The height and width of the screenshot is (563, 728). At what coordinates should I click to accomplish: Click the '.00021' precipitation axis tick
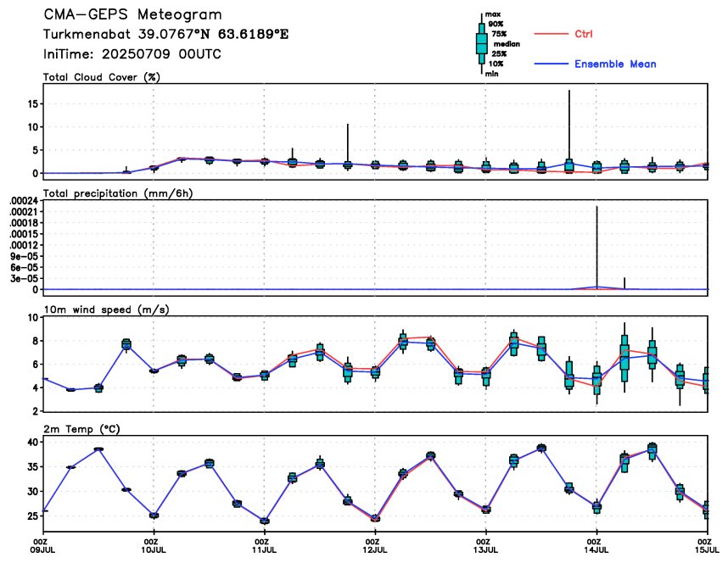pos(24,212)
